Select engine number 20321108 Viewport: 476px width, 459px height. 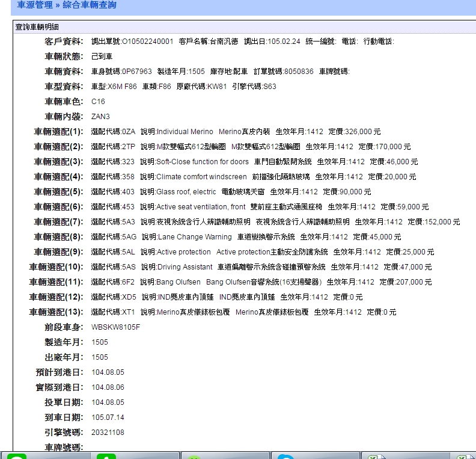(x=108, y=433)
